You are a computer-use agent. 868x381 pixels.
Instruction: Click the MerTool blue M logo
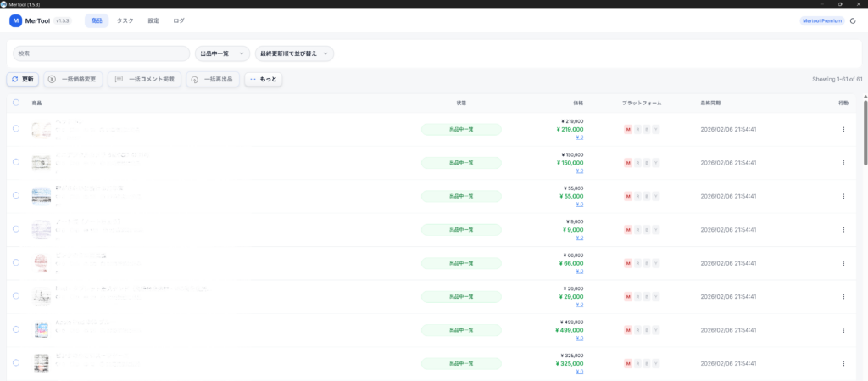click(x=15, y=20)
